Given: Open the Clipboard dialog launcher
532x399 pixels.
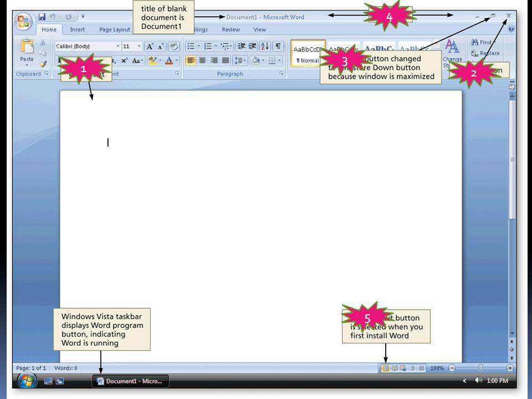Looking at the screenshot, I should (x=47, y=74).
